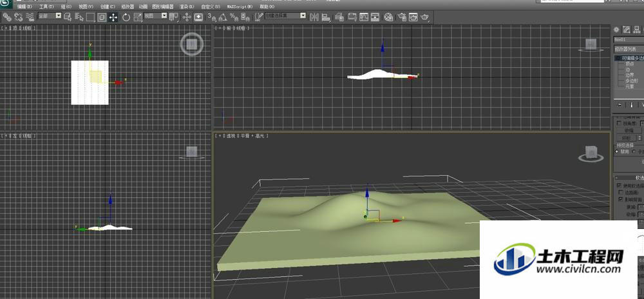
Task: Open the 帮助(H) menu
Action: pyautogui.click(x=267, y=6)
